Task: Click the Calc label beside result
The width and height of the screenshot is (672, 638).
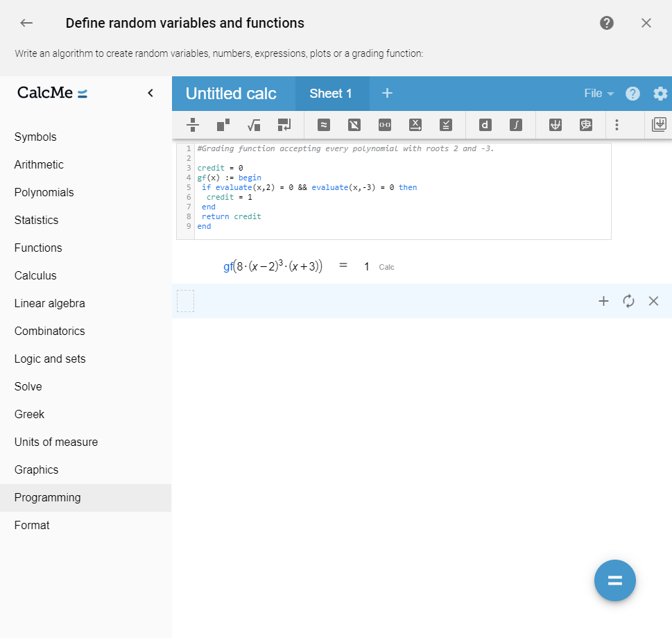Action: click(386, 268)
